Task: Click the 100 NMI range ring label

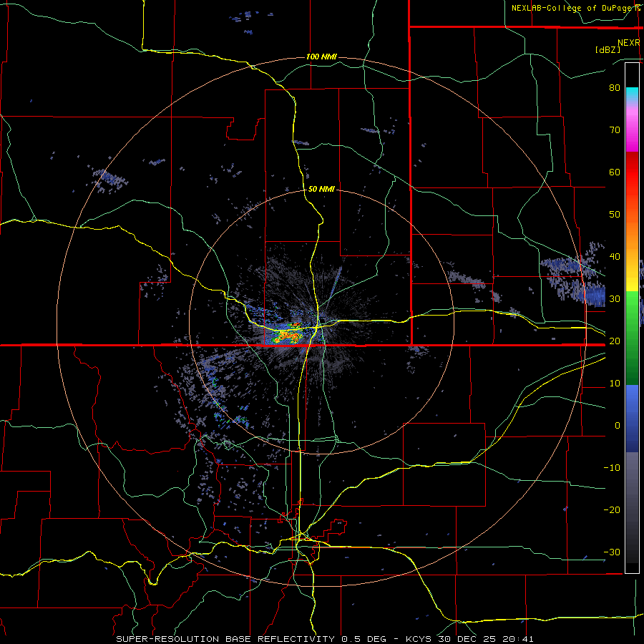Action: tap(321, 57)
